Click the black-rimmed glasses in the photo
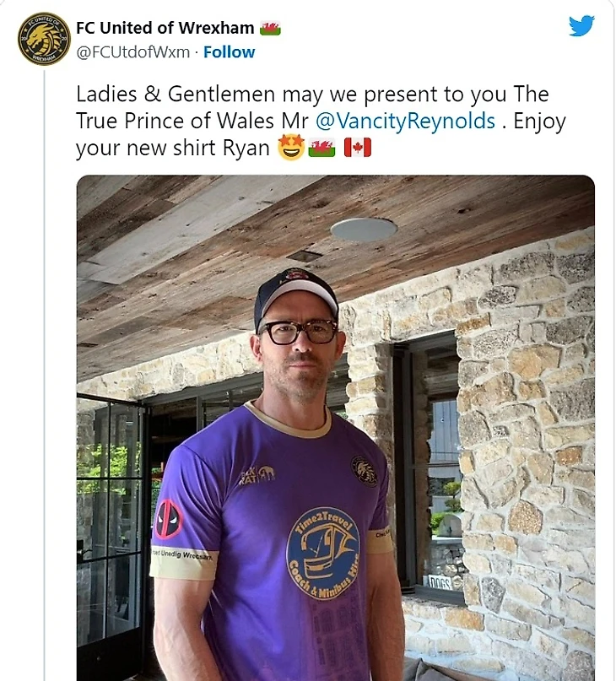The height and width of the screenshot is (681, 616). point(297,332)
